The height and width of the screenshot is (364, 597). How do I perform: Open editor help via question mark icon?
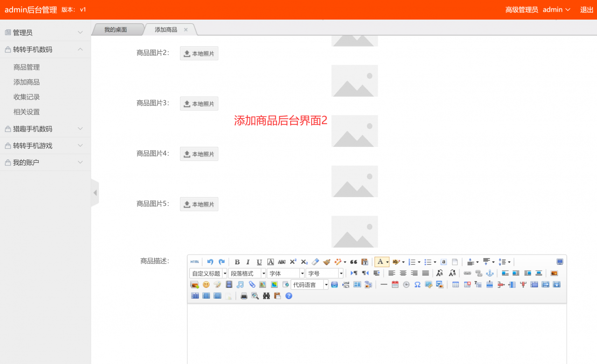(289, 295)
